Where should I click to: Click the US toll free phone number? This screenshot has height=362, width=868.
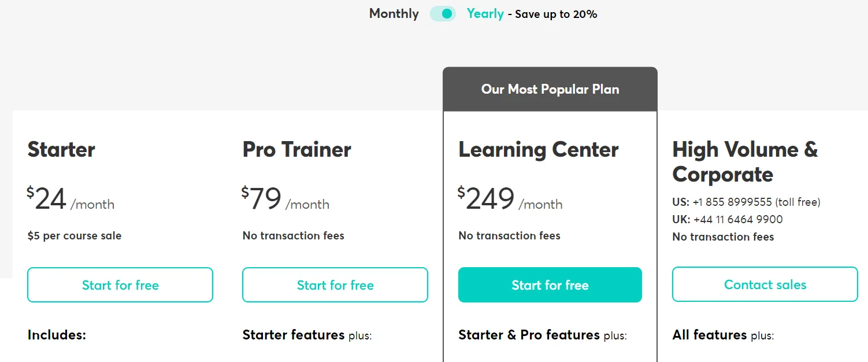click(x=732, y=202)
